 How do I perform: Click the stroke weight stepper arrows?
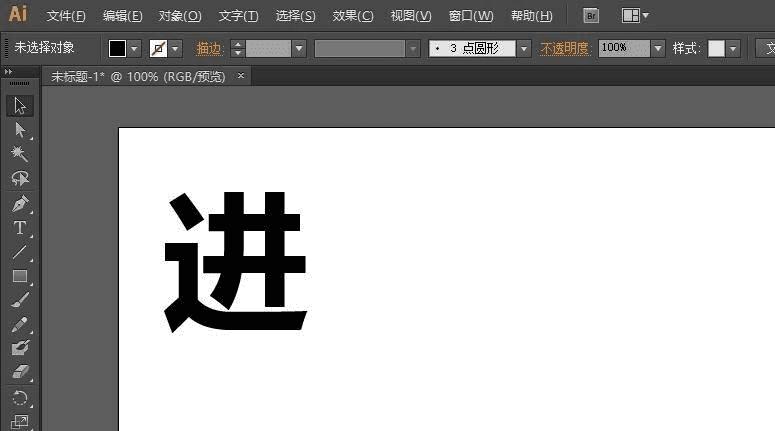[x=238, y=48]
